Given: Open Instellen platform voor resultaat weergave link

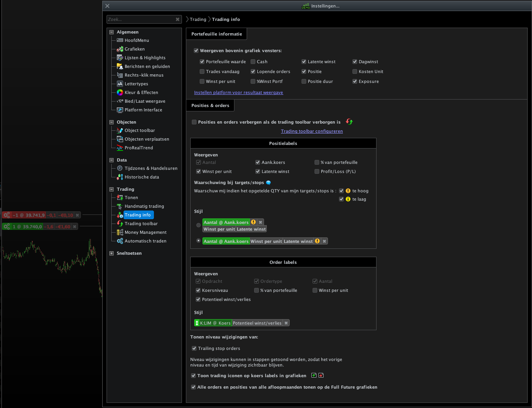Looking at the screenshot, I should [x=238, y=92].
